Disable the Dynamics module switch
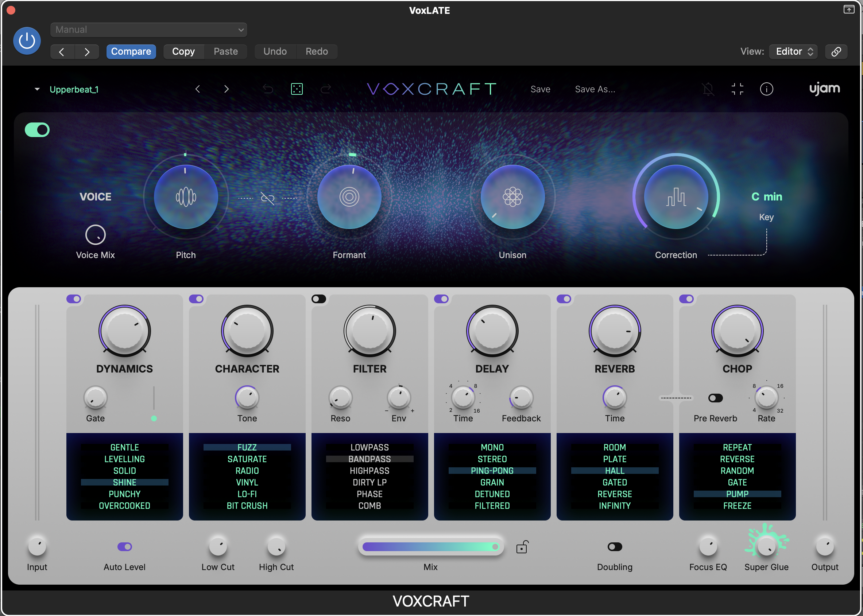 click(74, 299)
